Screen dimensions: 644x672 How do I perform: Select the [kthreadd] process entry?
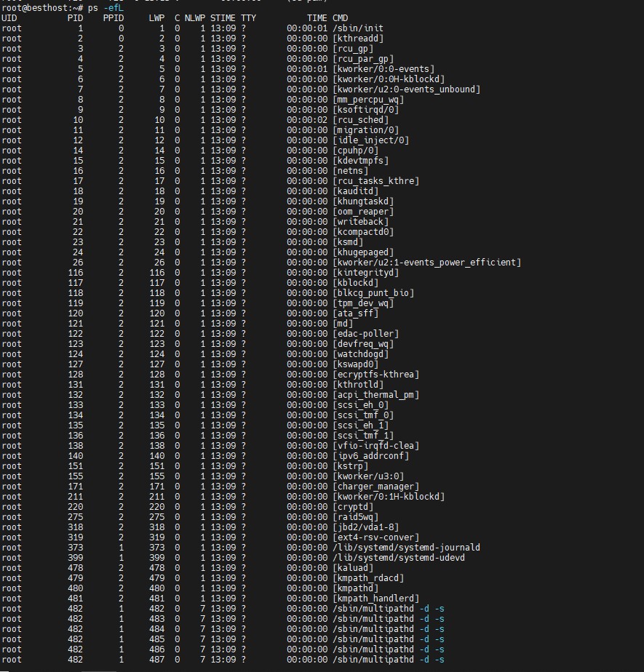pyautogui.click(x=358, y=39)
